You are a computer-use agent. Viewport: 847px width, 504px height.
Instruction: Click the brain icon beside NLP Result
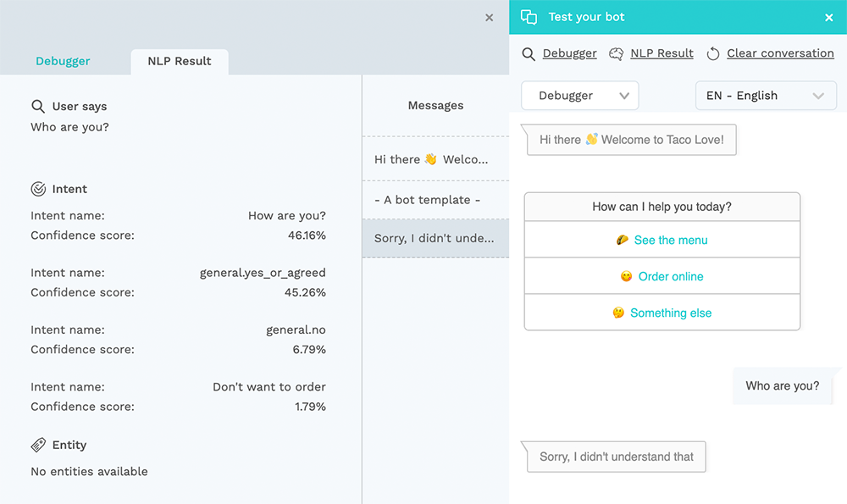click(x=617, y=53)
